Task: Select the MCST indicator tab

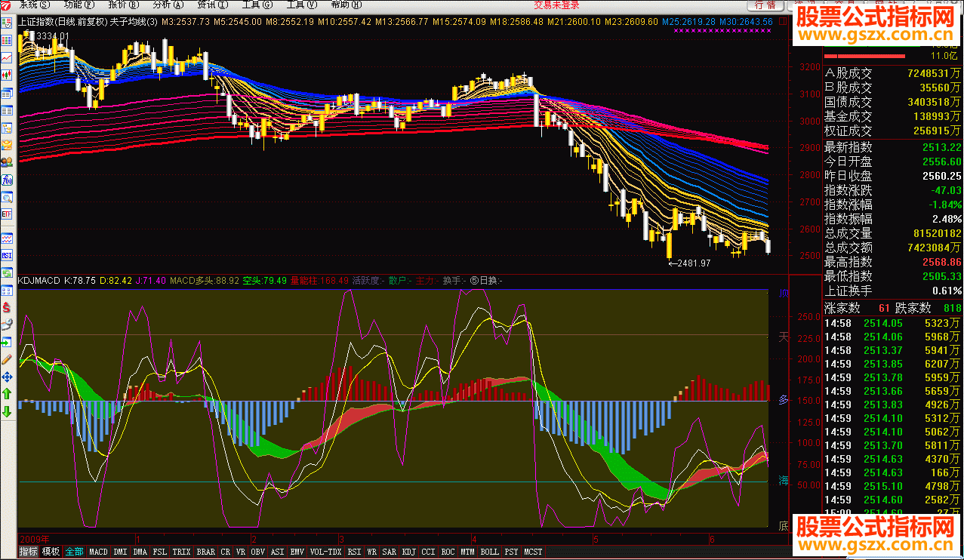Action: [x=534, y=552]
